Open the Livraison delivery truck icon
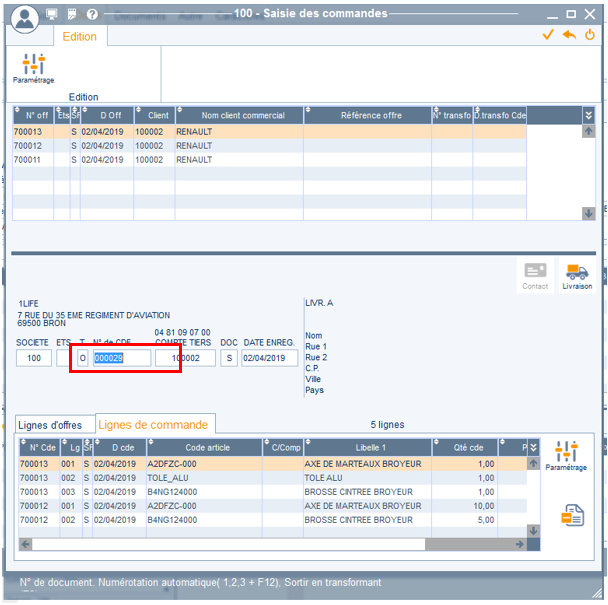The height and width of the screenshot is (605, 608). point(576,274)
